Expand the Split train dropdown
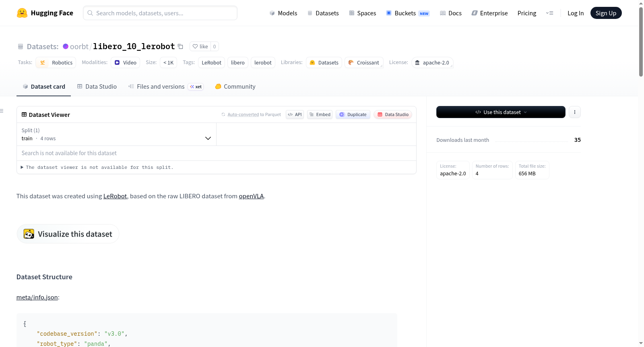 tap(116, 134)
